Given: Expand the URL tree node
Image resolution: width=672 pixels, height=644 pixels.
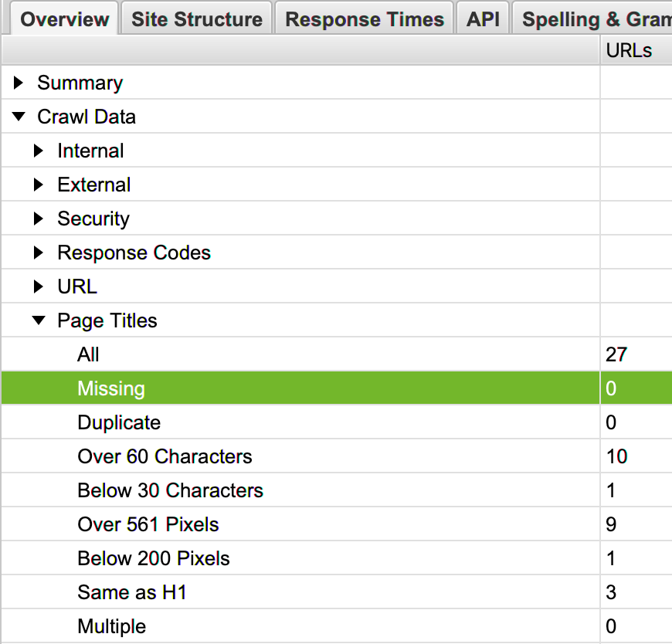Looking at the screenshot, I should pyautogui.click(x=39, y=286).
